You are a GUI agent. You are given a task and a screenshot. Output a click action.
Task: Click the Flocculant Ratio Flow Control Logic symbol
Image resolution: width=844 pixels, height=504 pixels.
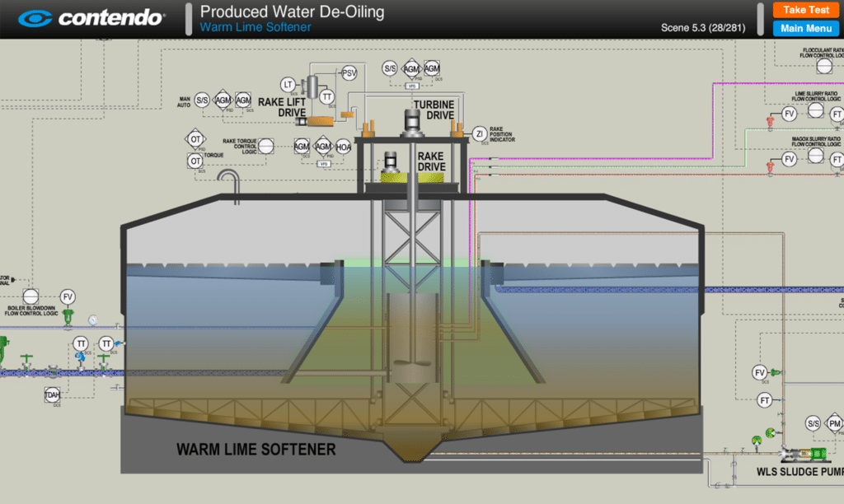[x=824, y=66]
